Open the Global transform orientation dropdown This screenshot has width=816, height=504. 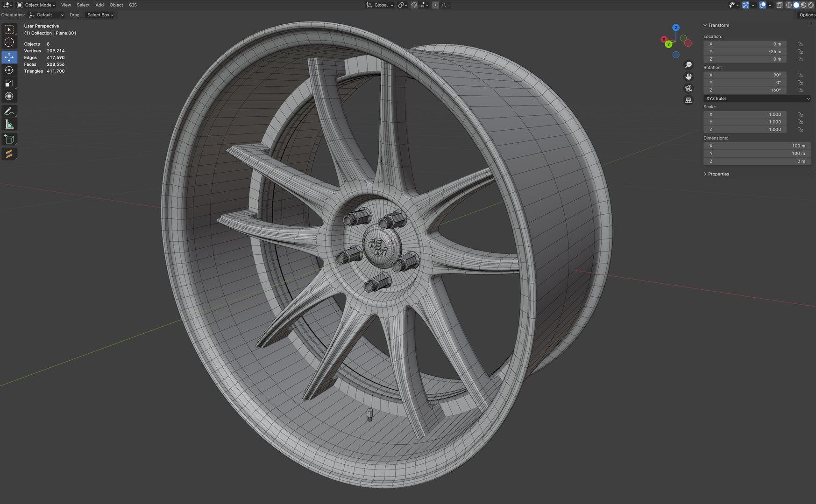(379, 5)
